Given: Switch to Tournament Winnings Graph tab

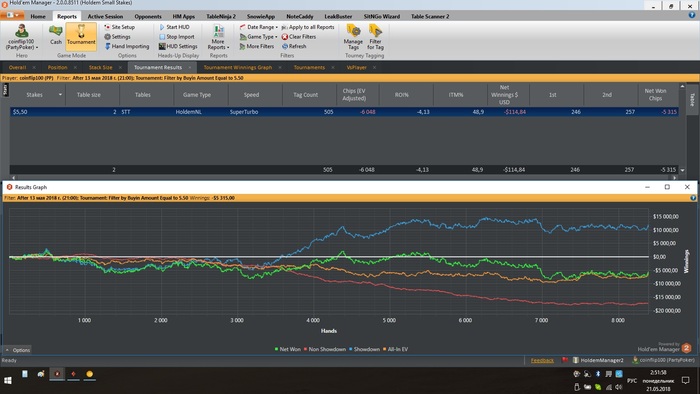Looking at the screenshot, I should (x=238, y=67).
